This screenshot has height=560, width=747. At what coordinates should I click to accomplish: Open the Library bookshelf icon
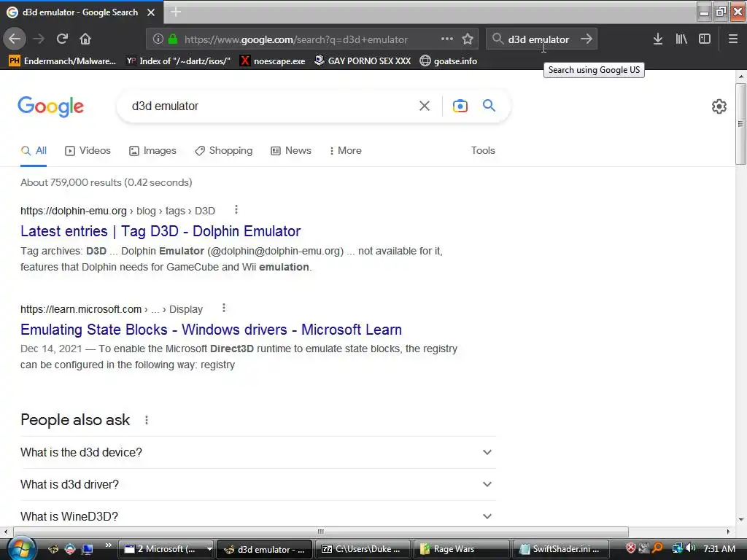pos(681,39)
